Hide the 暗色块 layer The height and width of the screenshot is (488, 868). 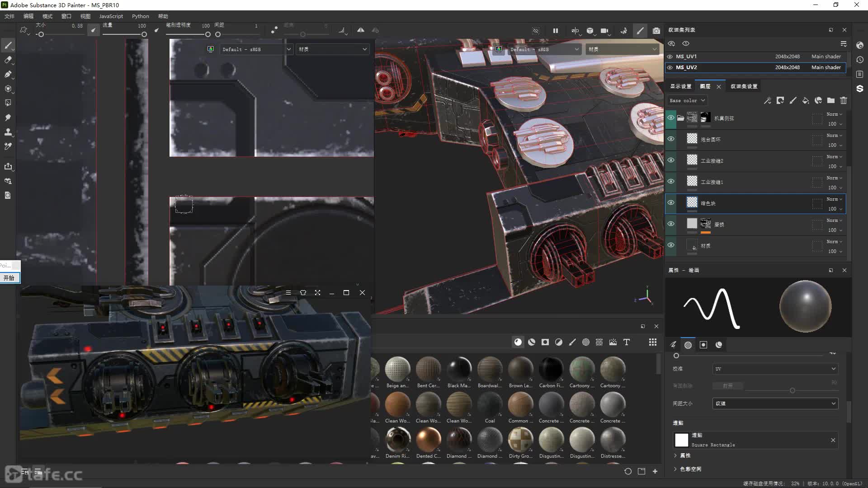tap(671, 202)
